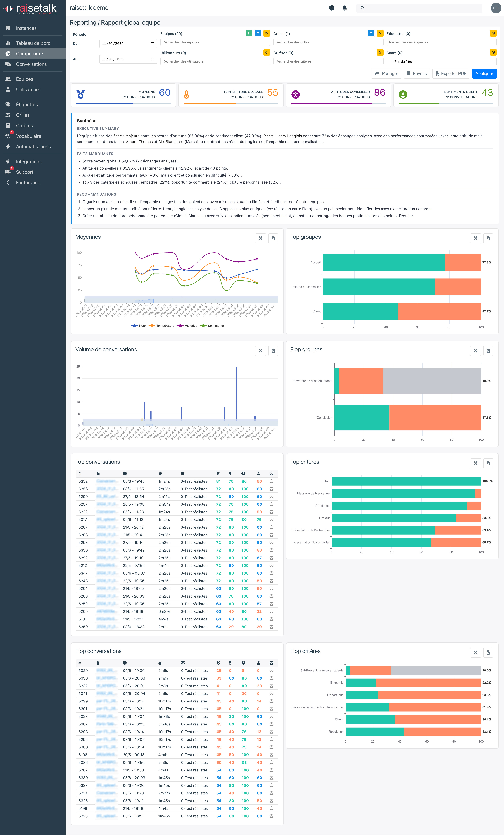The width and height of the screenshot is (504, 835).
Task: Click the Appliquer button
Action: click(484, 74)
